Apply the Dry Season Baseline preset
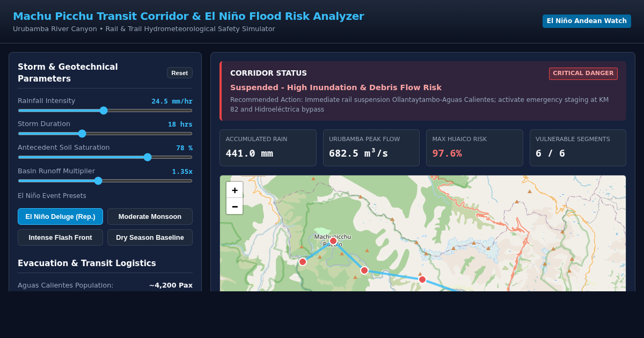 150,238
